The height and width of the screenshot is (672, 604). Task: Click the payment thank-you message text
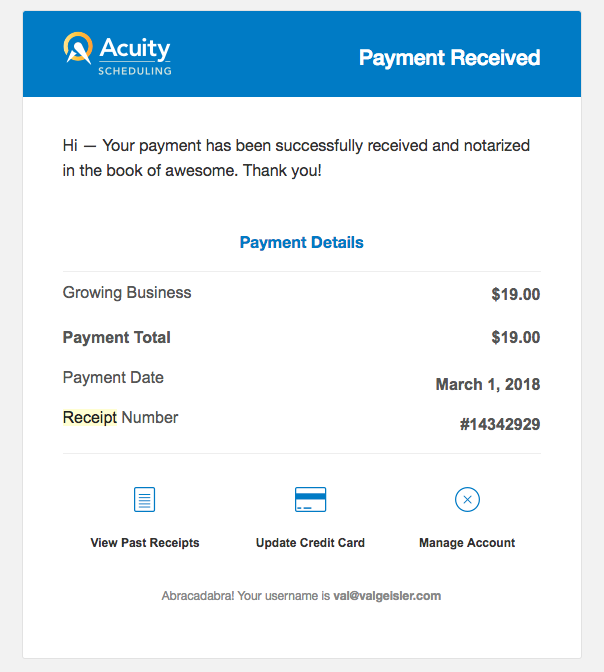(296, 158)
